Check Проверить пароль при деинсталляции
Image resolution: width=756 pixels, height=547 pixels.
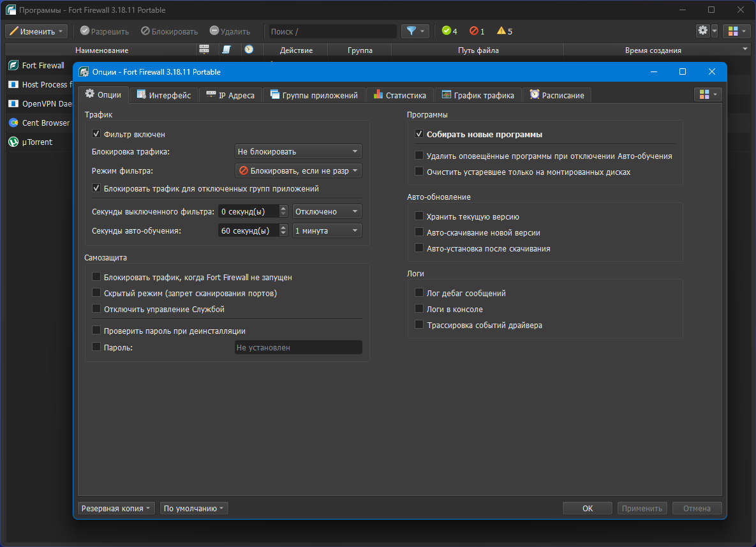click(x=96, y=331)
